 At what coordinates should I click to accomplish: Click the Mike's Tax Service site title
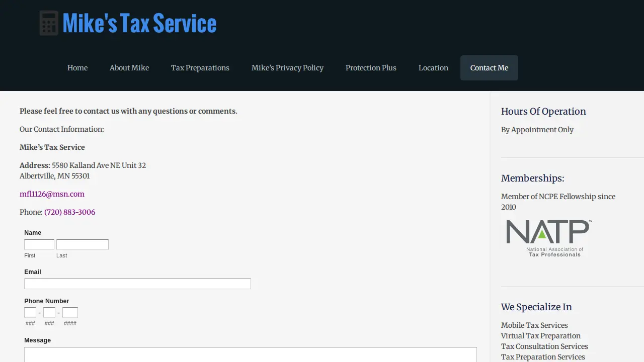point(139,23)
